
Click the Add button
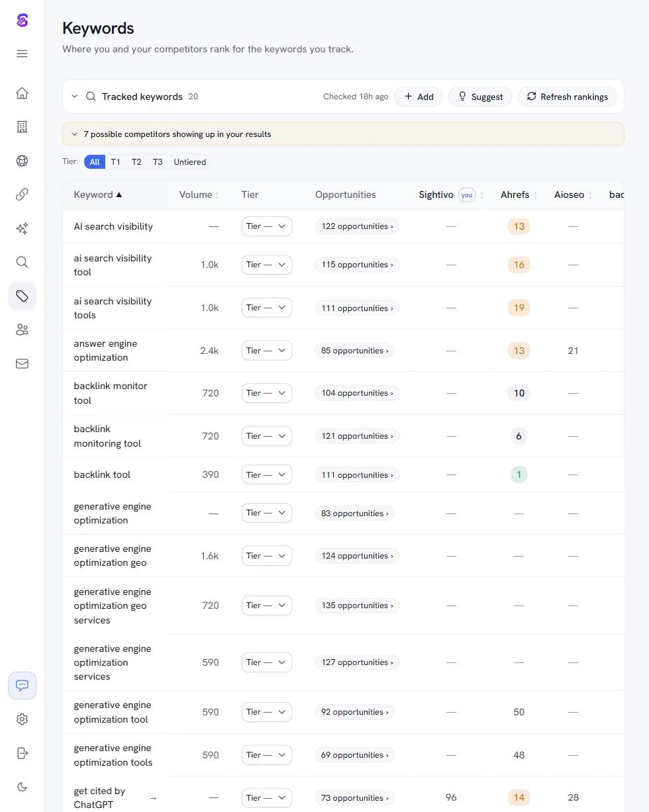point(419,97)
